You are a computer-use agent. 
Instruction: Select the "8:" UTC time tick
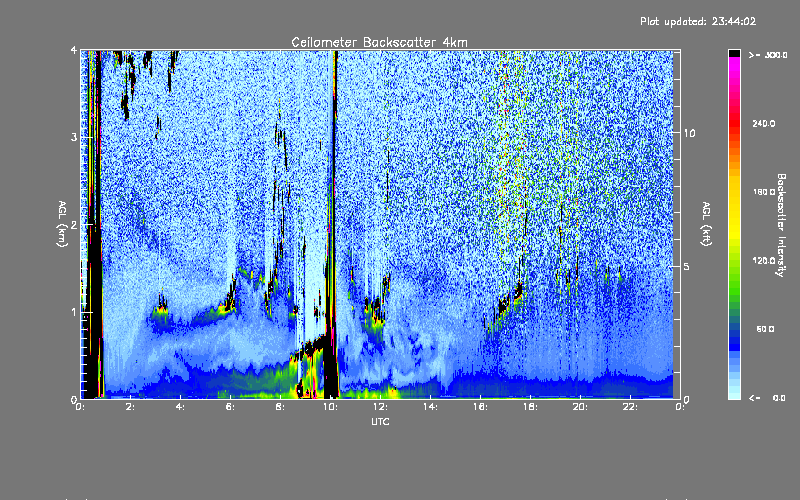click(280, 407)
